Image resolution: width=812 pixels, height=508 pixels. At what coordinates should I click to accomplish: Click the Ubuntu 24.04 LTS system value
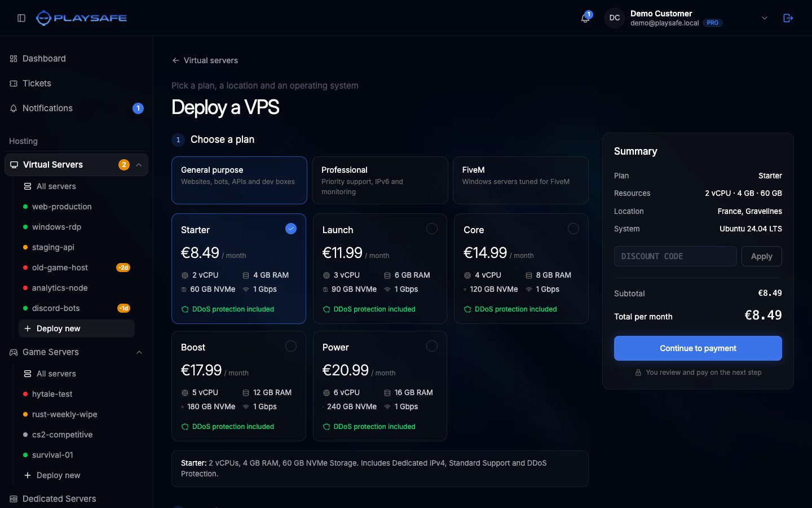pyautogui.click(x=751, y=229)
